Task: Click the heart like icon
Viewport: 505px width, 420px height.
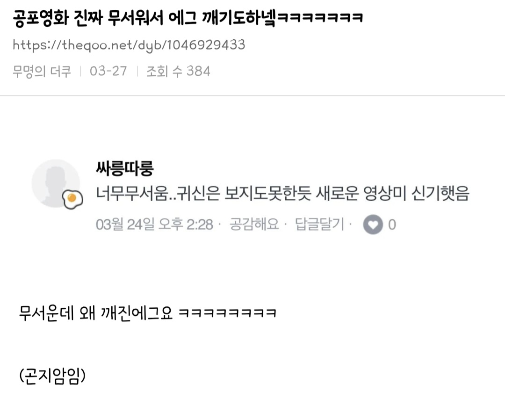Action: (x=373, y=224)
